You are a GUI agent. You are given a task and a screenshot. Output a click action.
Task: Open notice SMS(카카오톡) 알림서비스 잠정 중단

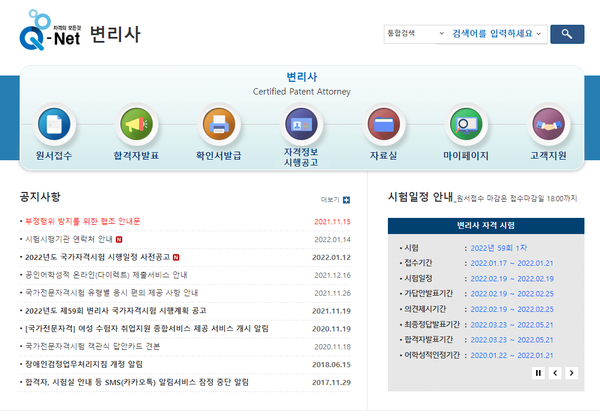[137, 382]
